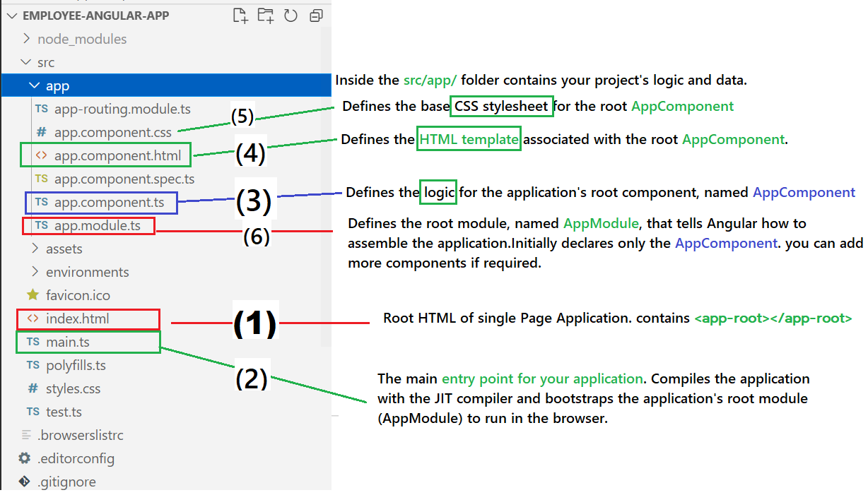Select the main.ts file

click(68, 342)
